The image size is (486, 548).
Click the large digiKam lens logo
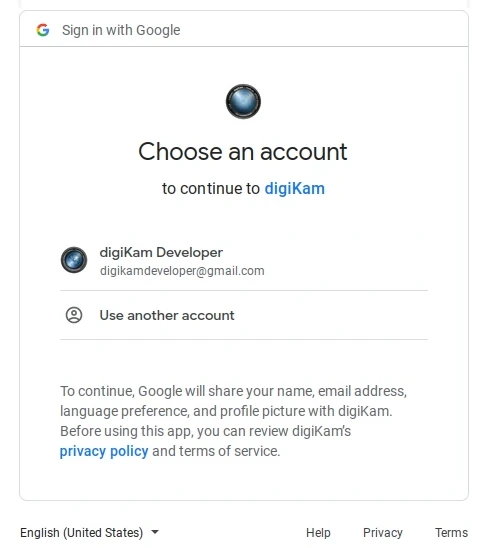click(243, 102)
